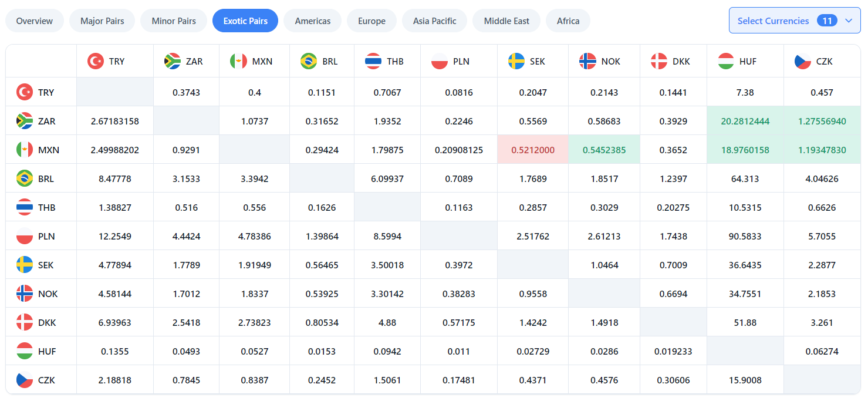This screenshot has width=868, height=401.
Task: Click the Minor Pairs tab
Action: [x=174, y=20]
